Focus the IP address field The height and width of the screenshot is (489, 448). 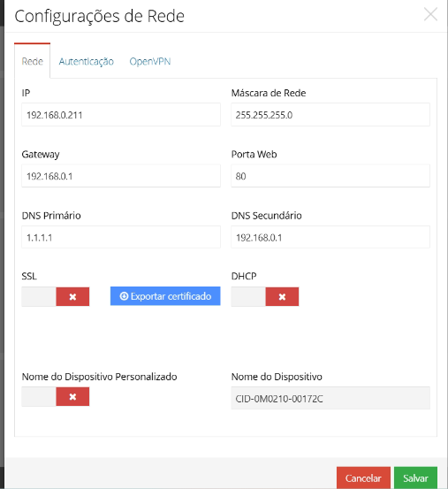pos(121,115)
